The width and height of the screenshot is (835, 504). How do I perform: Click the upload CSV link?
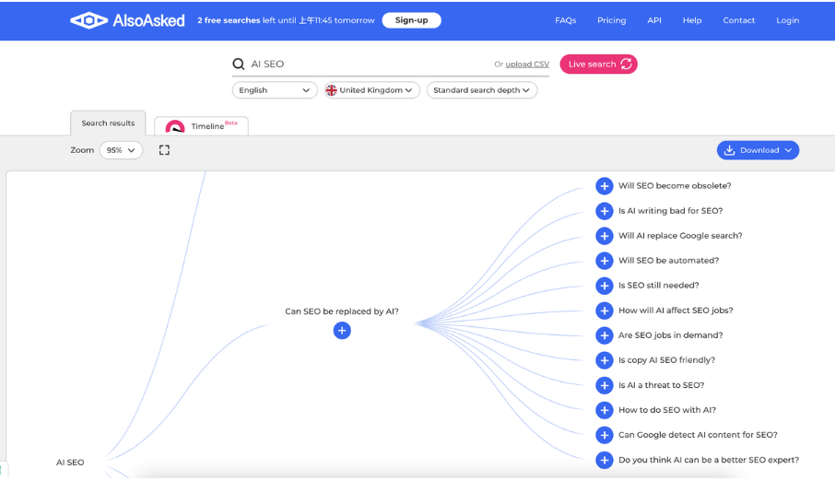tap(526, 64)
